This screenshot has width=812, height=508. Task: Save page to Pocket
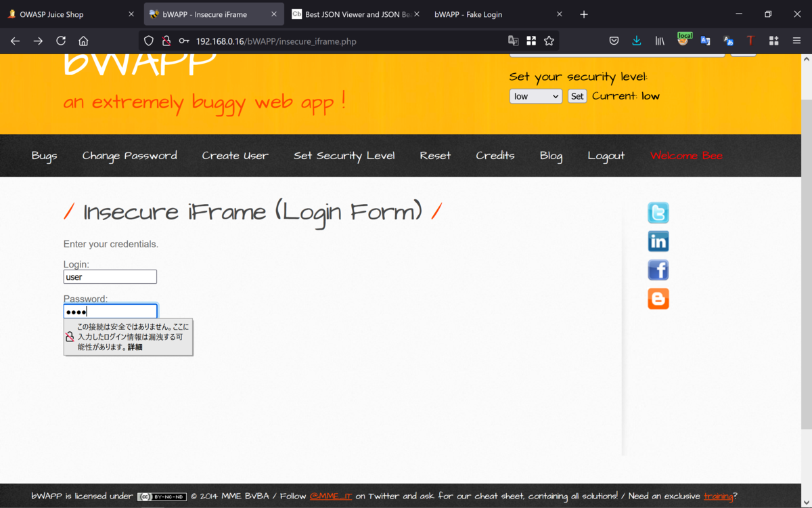point(614,41)
